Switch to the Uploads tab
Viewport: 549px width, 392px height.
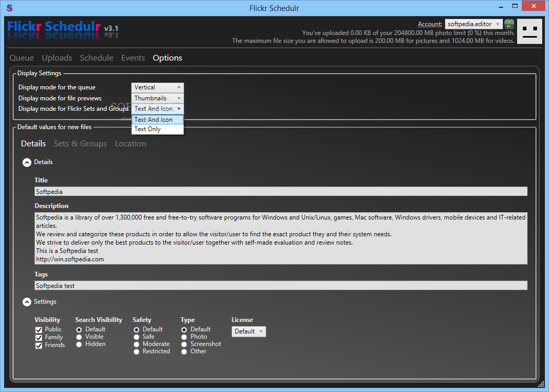(x=57, y=57)
